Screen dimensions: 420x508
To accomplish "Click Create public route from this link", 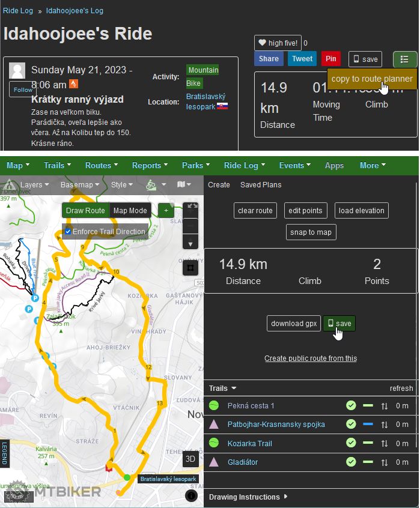I will point(310,358).
